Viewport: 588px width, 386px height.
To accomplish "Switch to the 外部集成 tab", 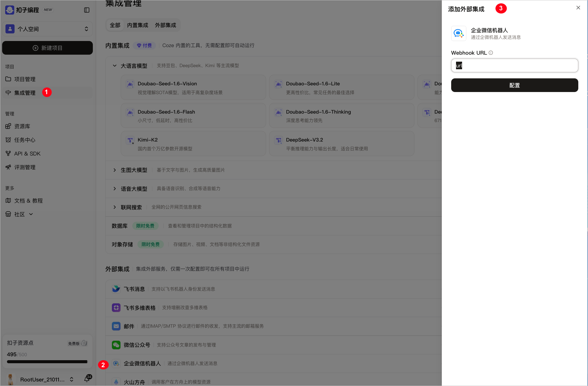I will (166, 25).
